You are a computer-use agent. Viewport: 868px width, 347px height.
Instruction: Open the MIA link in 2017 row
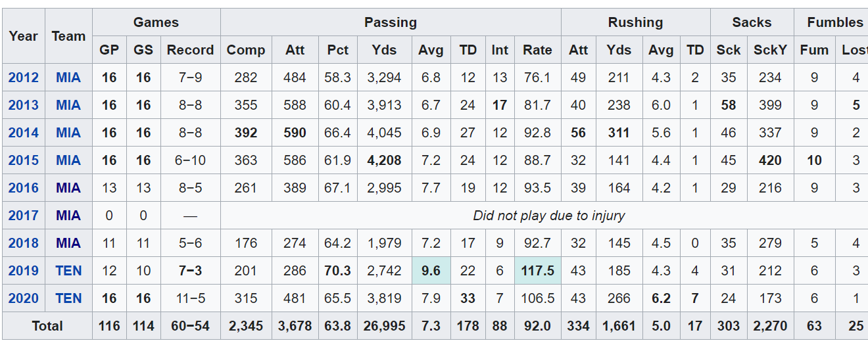click(68, 216)
